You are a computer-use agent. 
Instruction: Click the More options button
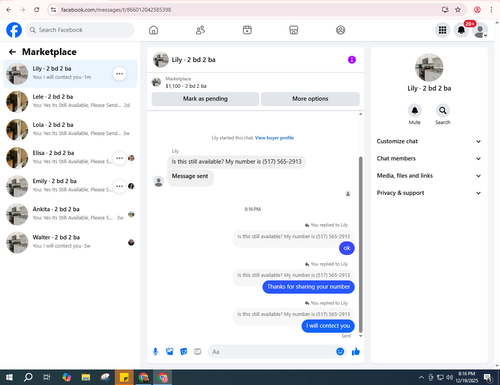tap(310, 99)
